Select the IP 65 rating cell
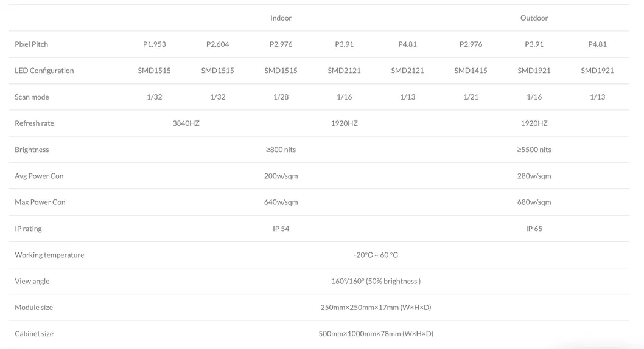The image size is (644, 349). click(534, 229)
